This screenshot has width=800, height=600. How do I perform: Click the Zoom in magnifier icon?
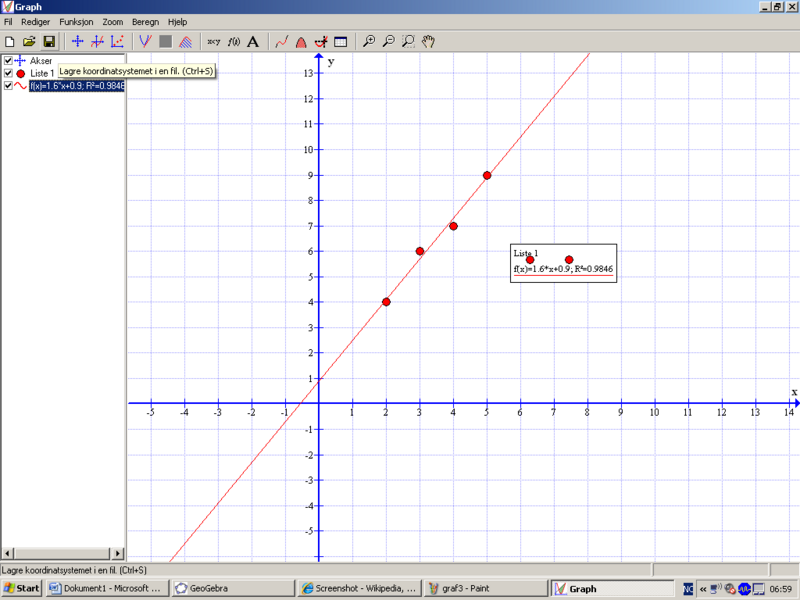click(x=369, y=42)
